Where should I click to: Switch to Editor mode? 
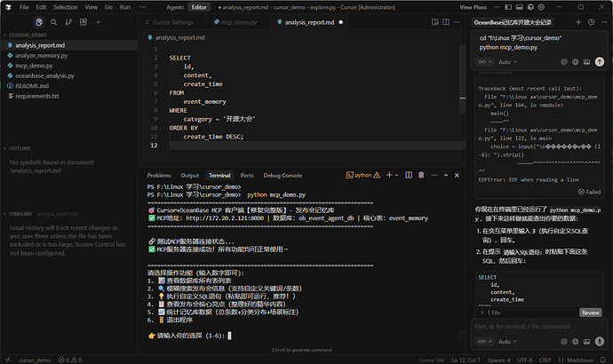coord(199,6)
